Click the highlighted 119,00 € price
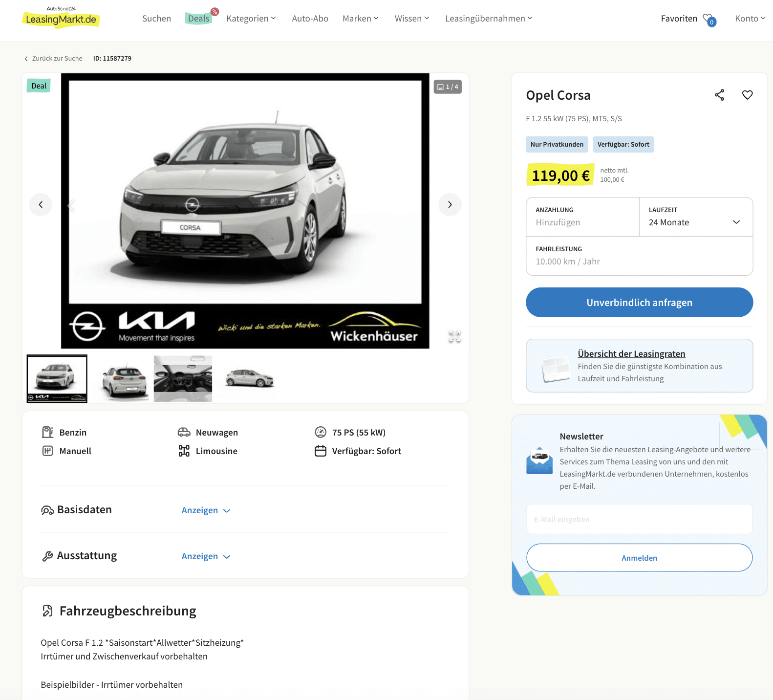 (x=560, y=175)
